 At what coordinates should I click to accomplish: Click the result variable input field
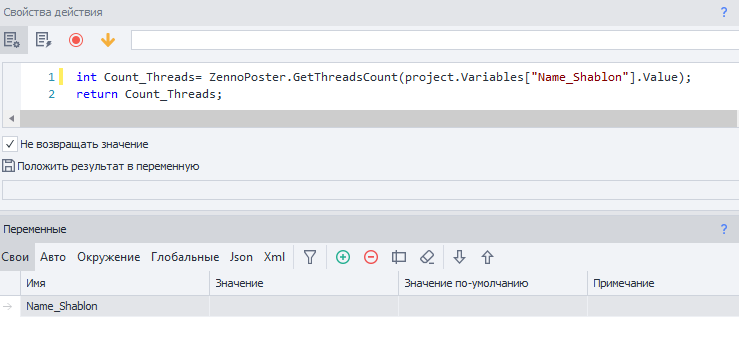pos(370,190)
